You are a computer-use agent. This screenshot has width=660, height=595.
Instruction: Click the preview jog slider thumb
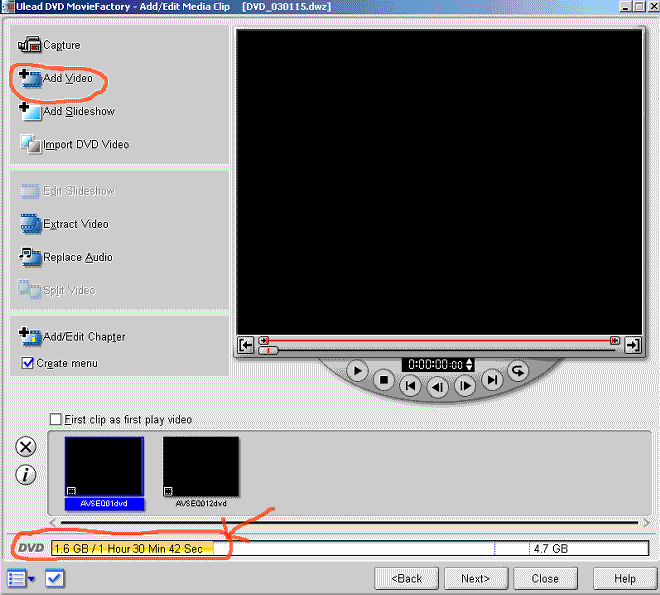click(268, 350)
